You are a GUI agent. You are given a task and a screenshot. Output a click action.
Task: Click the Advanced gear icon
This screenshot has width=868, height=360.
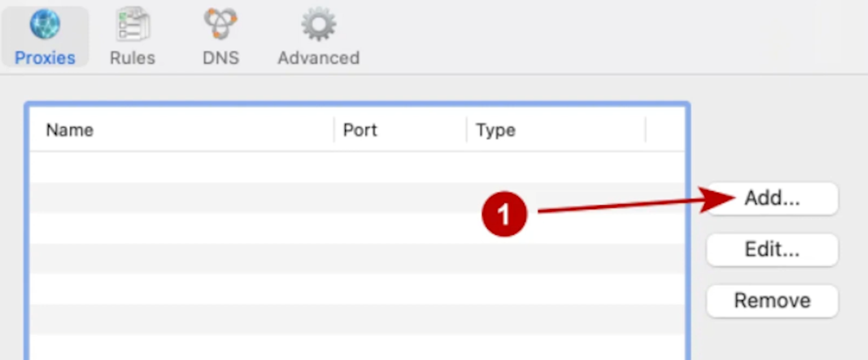point(319,24)
